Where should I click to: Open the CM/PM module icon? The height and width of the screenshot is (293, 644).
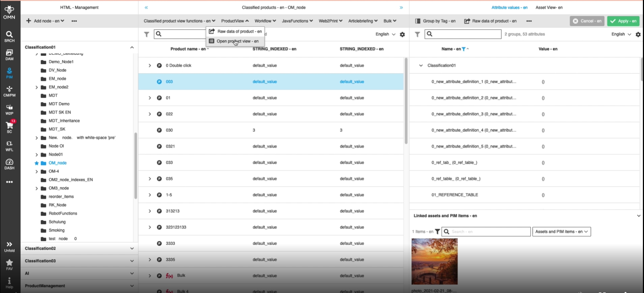click(9, 91)
